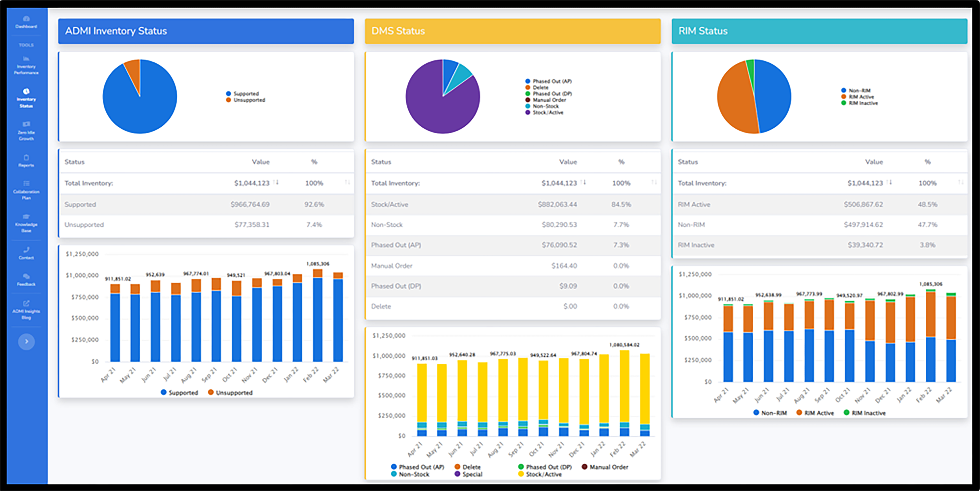Open Collaboration Plan in the sidebar
Image resolution: width=980 pixels, height=491 pixels.
pyautogui.click(x=26, y=190)
